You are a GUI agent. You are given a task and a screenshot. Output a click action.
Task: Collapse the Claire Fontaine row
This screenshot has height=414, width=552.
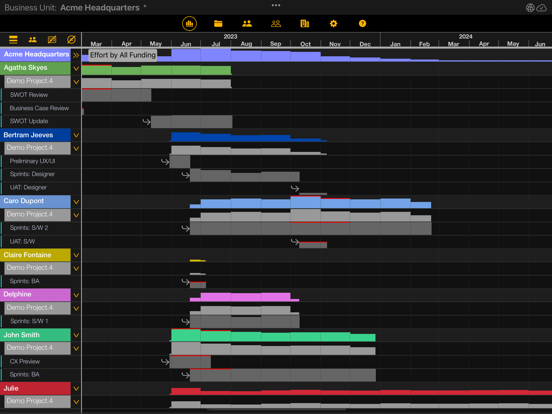coord(76,255)
